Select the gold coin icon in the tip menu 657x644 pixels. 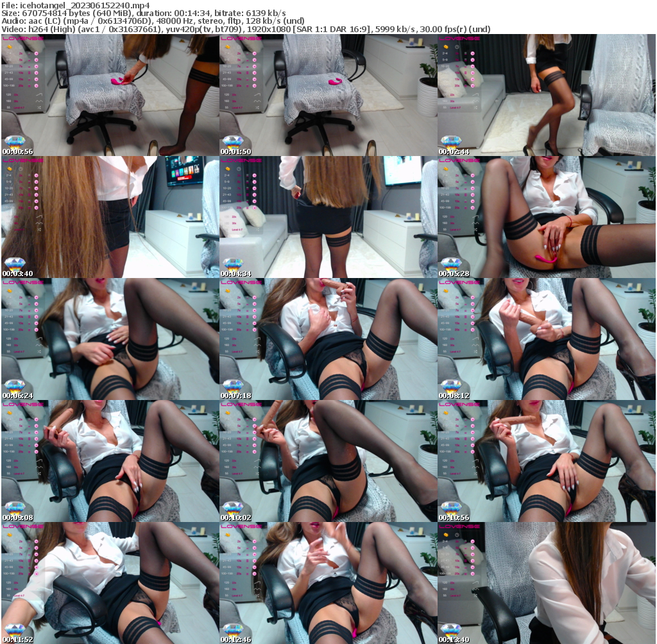9,47
